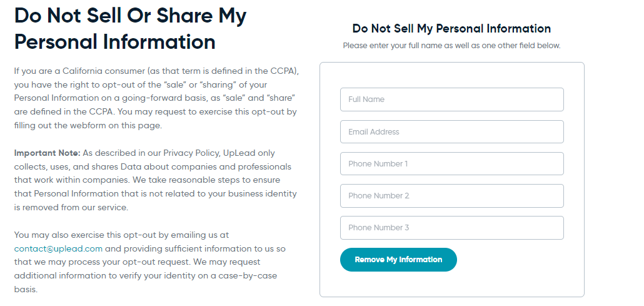Submit with Remove My Information button
Viewport: 644px width, 306px height.
[398, 260]
